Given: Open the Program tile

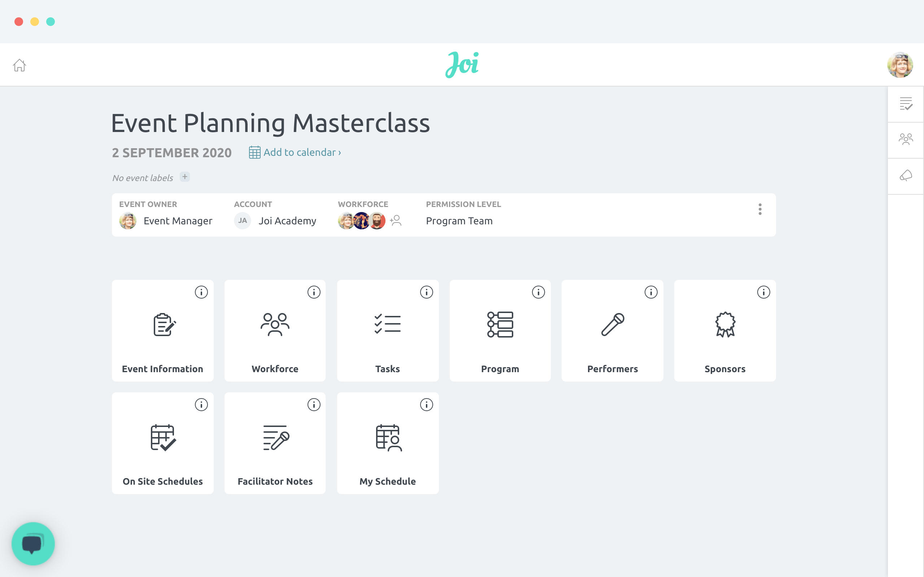Looking at the screenshot, I should pos(500,331).
